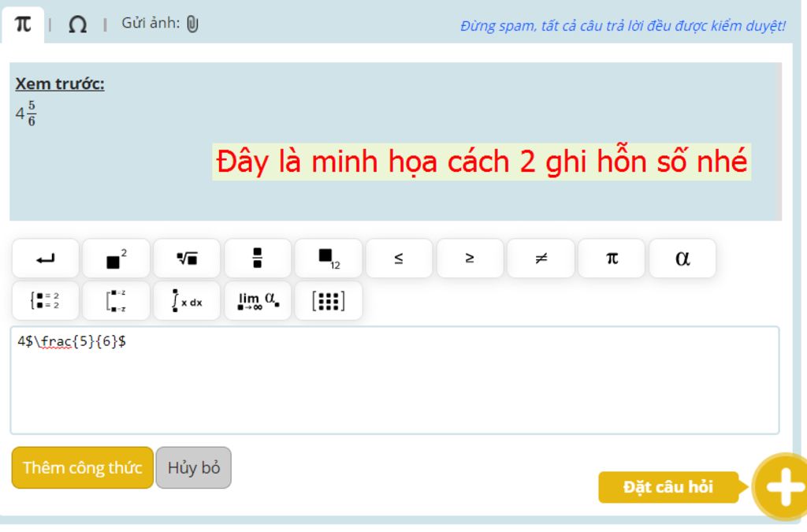Insert a line break with return arrow button

(45, 259)
